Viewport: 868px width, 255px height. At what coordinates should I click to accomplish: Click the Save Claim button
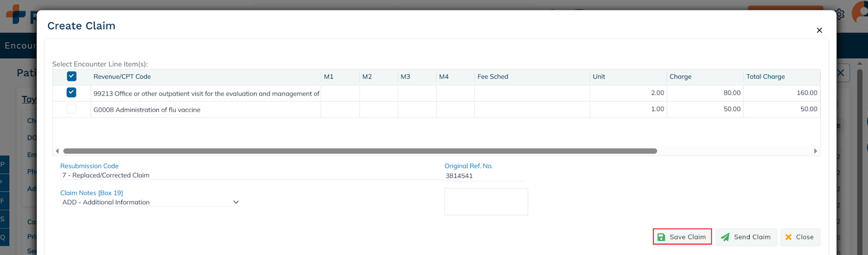(682, 237)
